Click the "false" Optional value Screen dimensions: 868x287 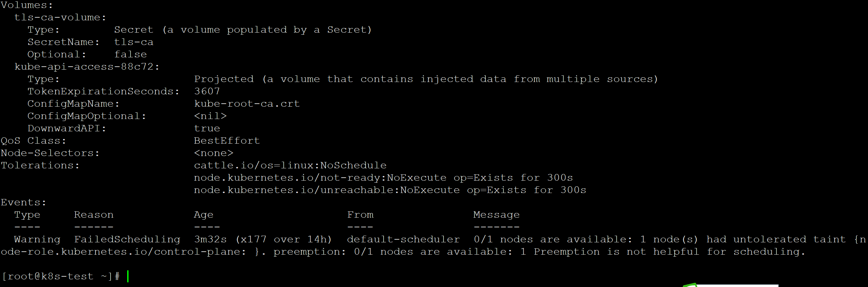pyautogui.click(x=131, y=54)
